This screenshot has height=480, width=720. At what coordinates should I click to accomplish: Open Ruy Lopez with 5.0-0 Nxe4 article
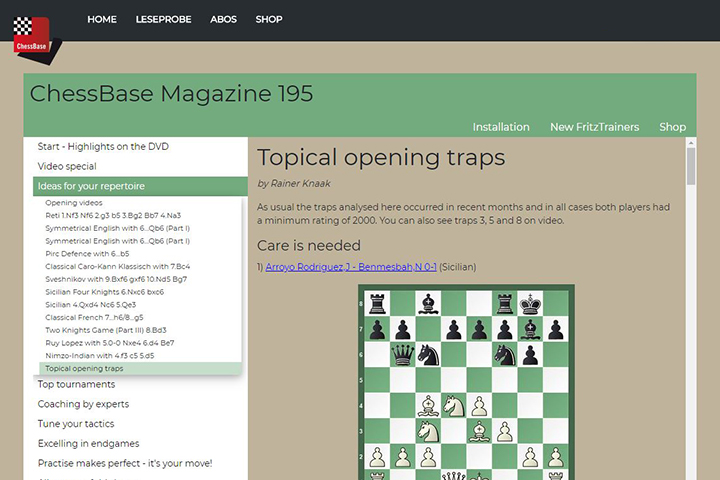pos(110,343)
